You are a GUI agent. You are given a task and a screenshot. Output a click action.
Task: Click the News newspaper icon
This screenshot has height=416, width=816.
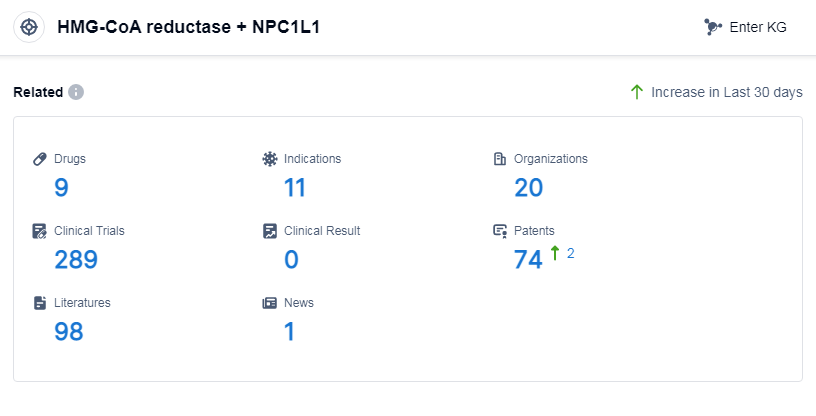click(270, 303)
